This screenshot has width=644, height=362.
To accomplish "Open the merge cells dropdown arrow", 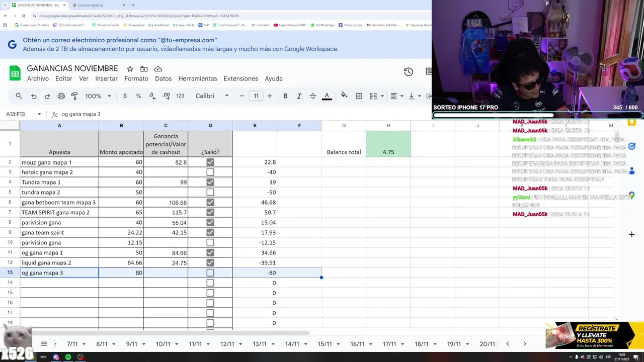I will (x=382, y=96).
